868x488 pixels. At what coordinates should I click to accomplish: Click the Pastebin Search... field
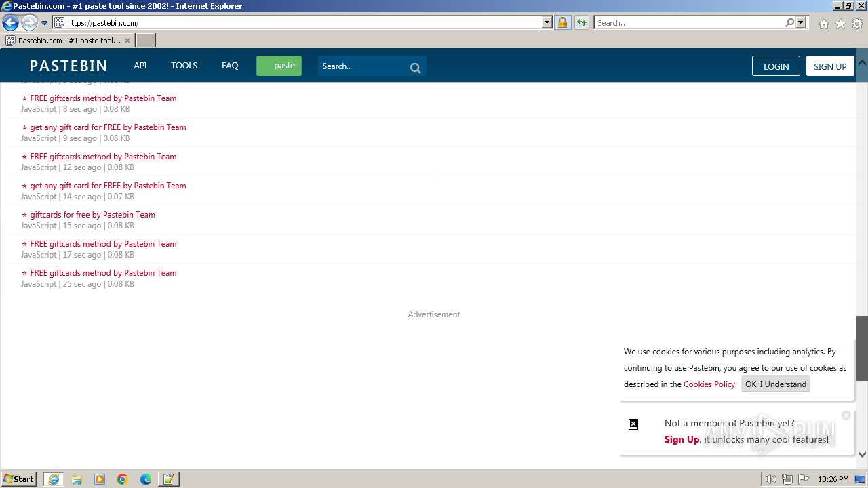[361, 66]
